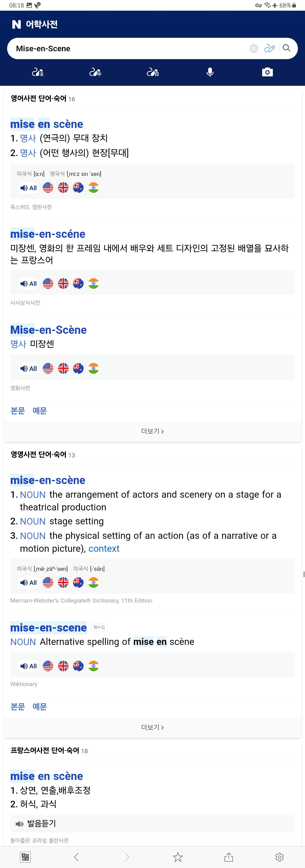
Task: Play US pronunciation for Oxford entry
Action: (x=48, y=188)
